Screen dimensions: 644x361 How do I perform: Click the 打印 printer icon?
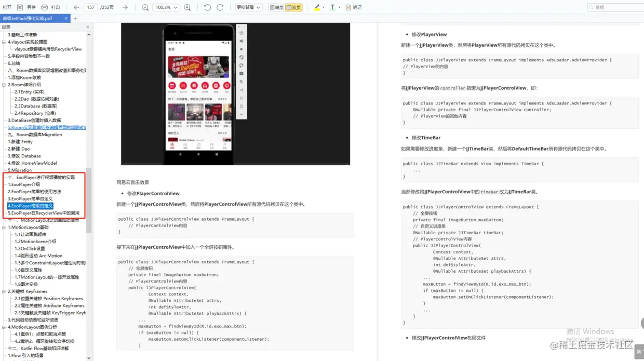(x=44, y=7)
